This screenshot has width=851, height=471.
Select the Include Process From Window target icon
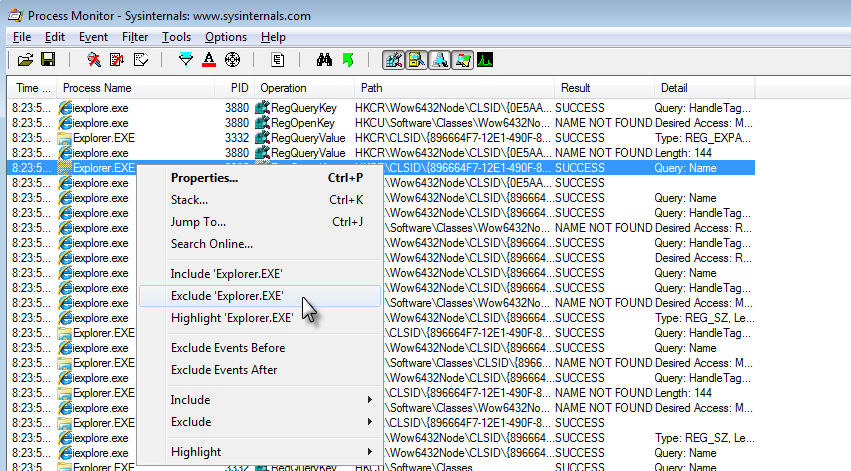pyautogui.click(x=232, y=60)
